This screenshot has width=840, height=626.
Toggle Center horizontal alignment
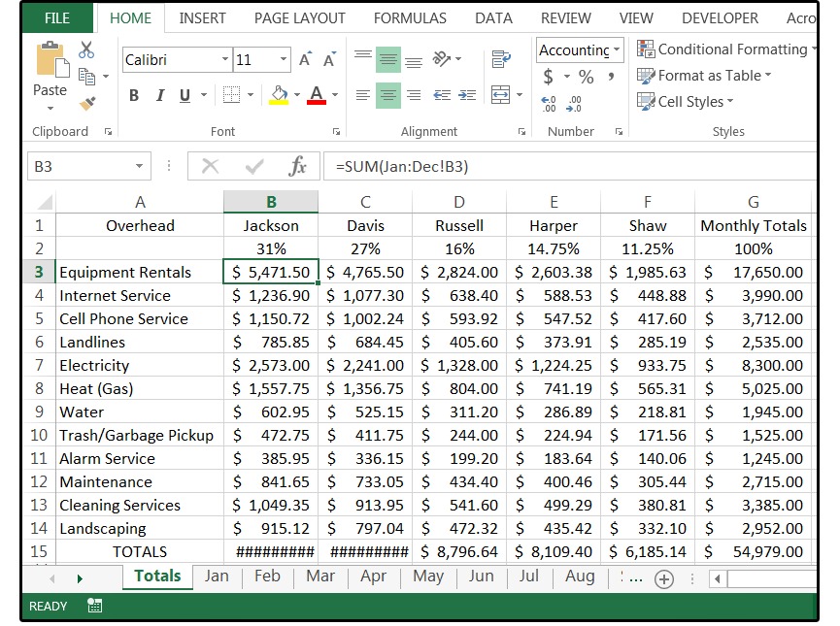(x=388, y=95)
